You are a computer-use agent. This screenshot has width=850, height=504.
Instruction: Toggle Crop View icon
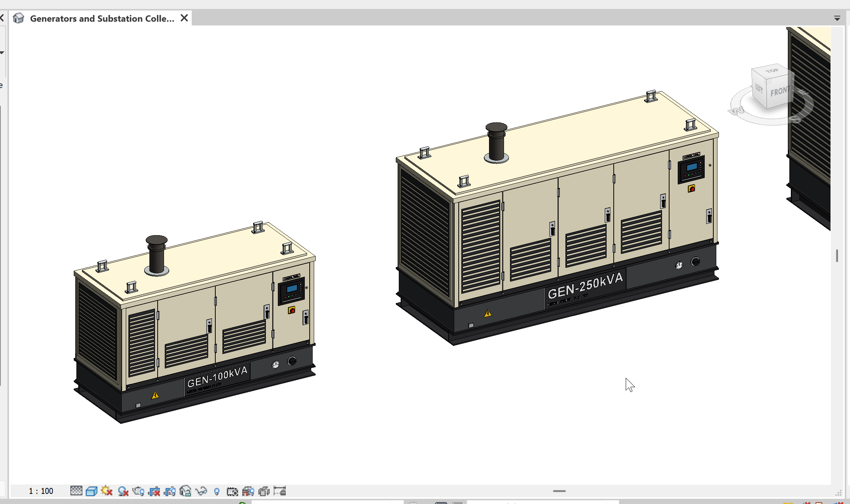[x=154, y=491]
